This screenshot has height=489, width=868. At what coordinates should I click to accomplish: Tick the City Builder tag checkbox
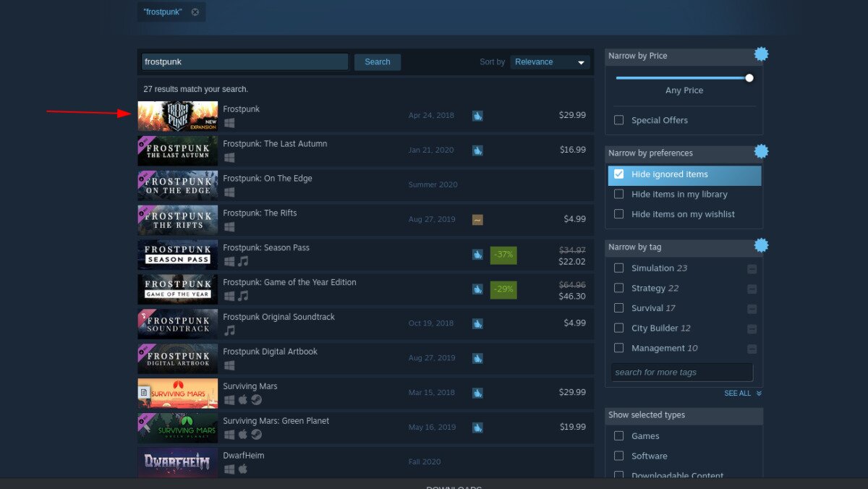point(618,328)
